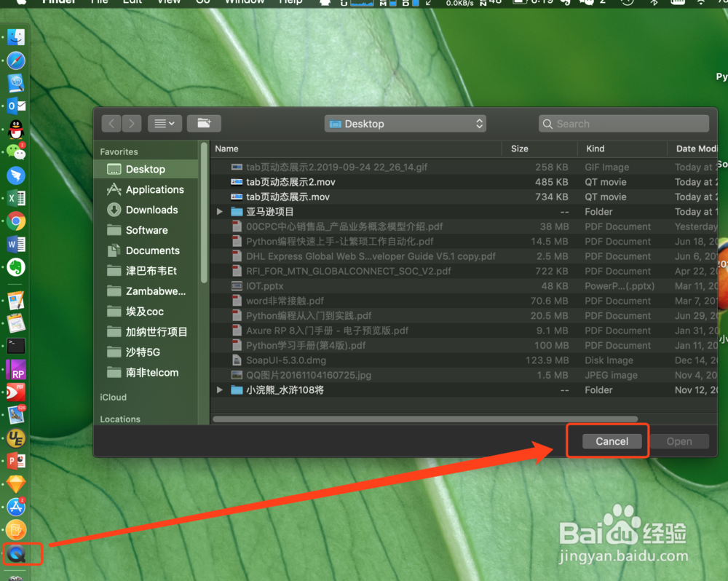Open Microsoft PowerPoint in the dock
728x581 pixels.
16,461
